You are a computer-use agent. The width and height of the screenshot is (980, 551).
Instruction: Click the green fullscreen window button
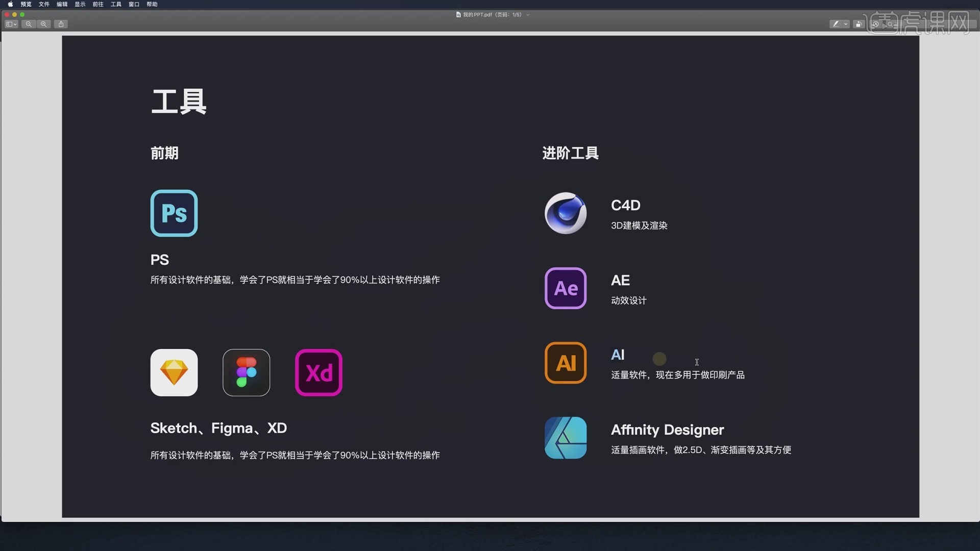click(22, 14)
